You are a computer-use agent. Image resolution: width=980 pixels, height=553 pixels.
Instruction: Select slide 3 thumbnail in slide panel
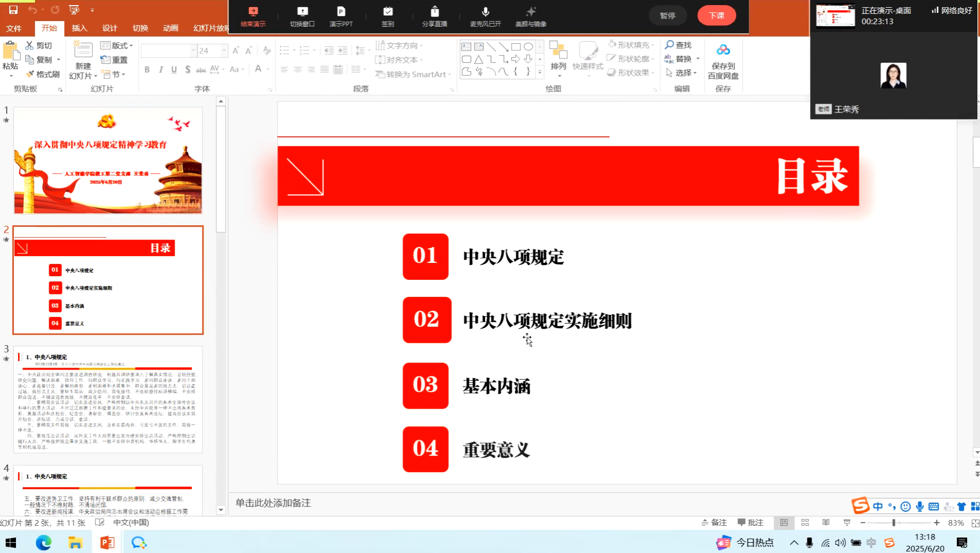108,399
